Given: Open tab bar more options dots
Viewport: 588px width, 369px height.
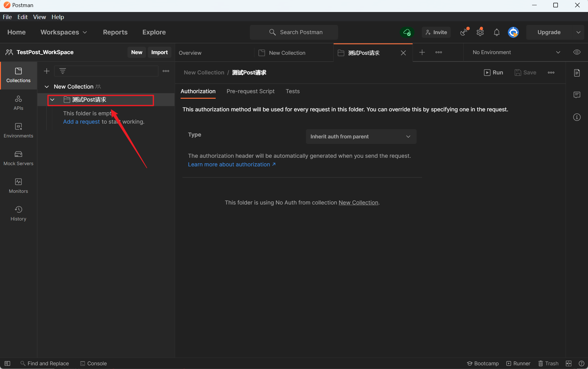Looking at the screenshot, I should [439, 52].
